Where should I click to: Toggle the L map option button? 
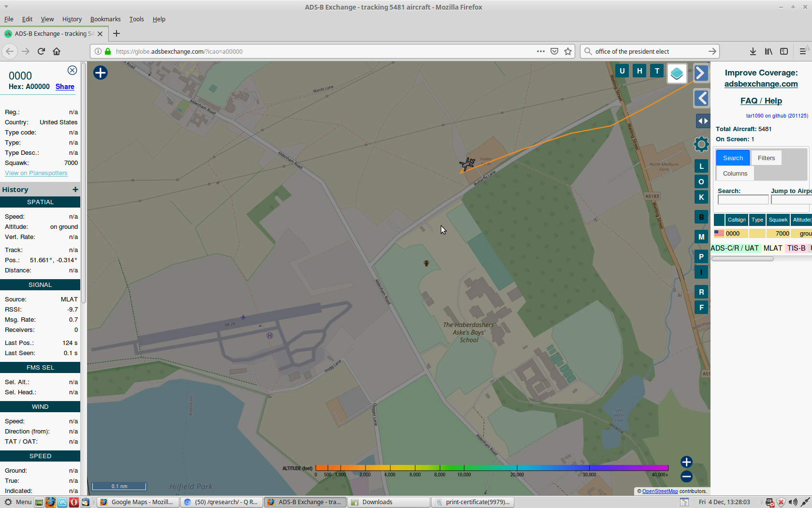pyautogui.click(x=701, y=166)
